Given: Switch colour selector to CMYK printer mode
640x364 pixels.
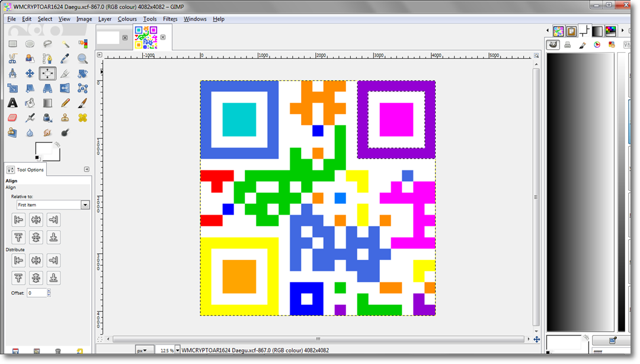Looking at the screenshot, I should (567, 45).
